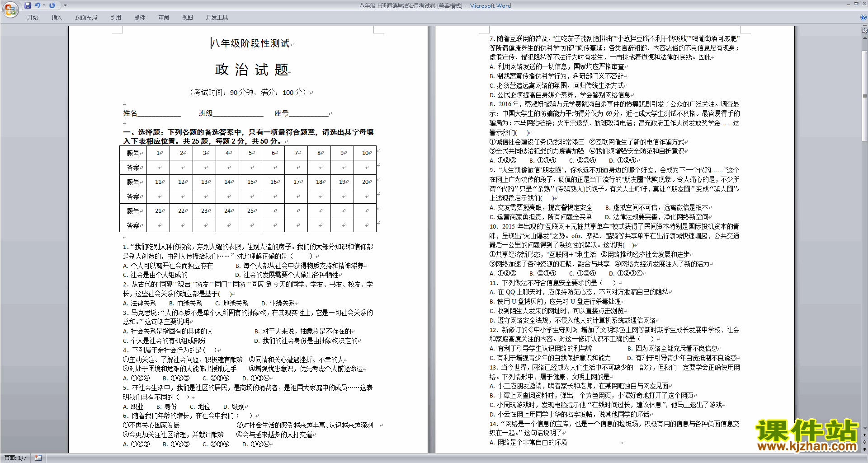Click the page count 页面: 1/7 in status bar
Viewport: 868px width, 463px height.
[x=15, y=458]
